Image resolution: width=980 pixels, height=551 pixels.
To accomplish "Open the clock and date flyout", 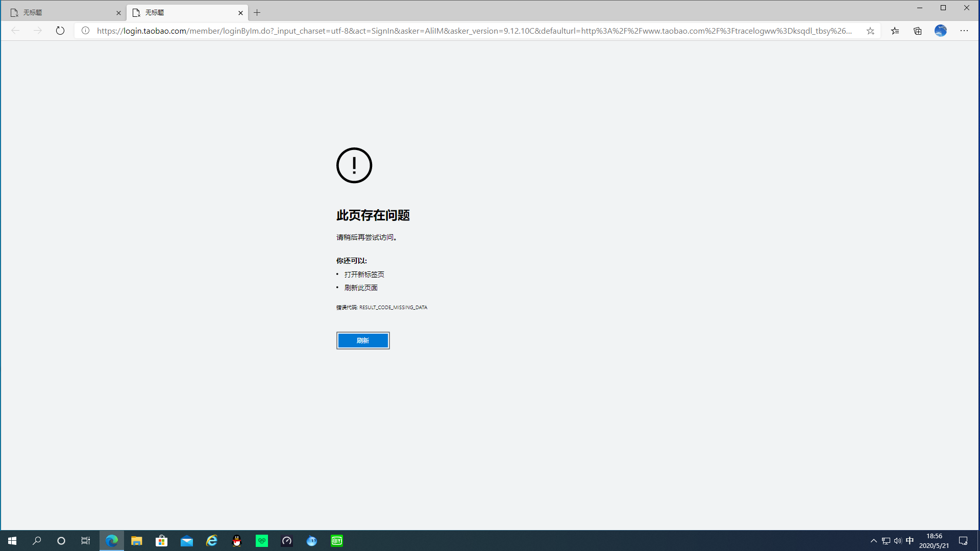I will coord(934,541).
